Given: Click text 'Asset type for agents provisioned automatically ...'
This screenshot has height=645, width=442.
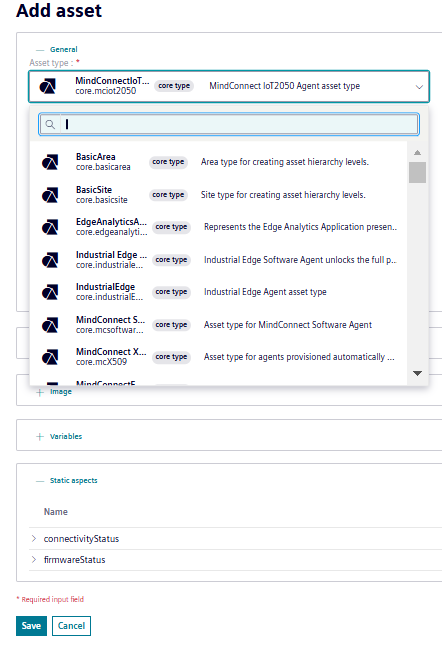Looking at the screenshot, I should coord(299,357).
